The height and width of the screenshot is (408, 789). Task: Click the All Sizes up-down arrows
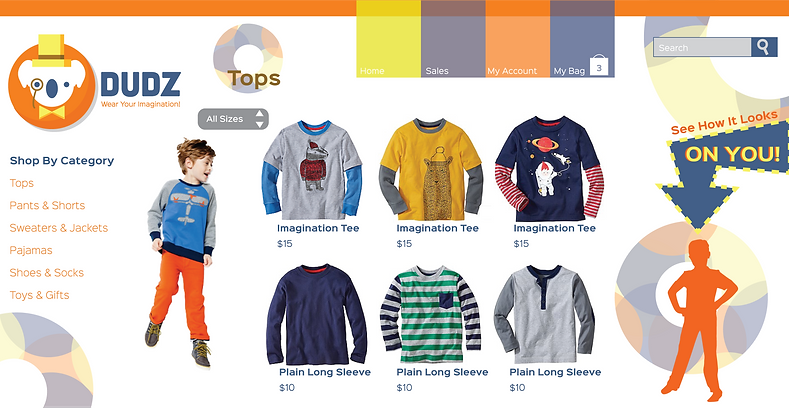click(x=260, y=119)
